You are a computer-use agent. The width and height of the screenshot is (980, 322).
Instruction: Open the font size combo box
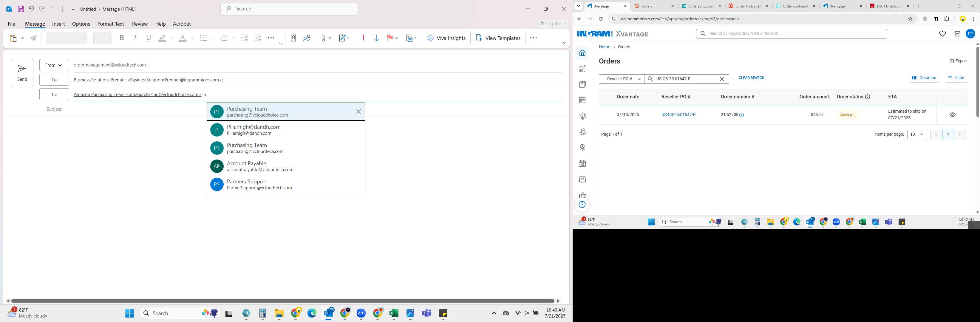tap(102, 38)
